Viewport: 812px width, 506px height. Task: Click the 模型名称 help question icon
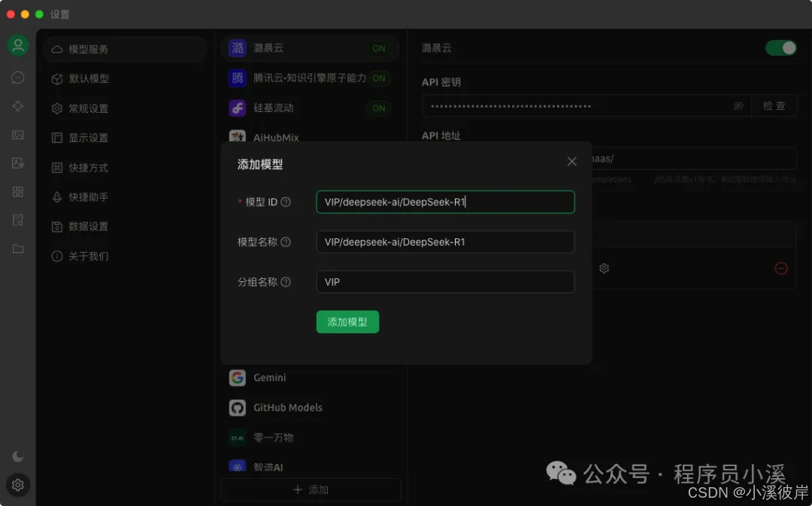tap(286, 242)
